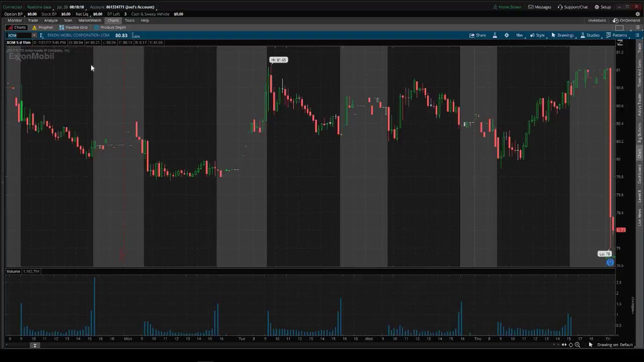Open the grid layout selector rectangle
The width and height of the screenshot is (644, 362).
[x=619, y=28]
